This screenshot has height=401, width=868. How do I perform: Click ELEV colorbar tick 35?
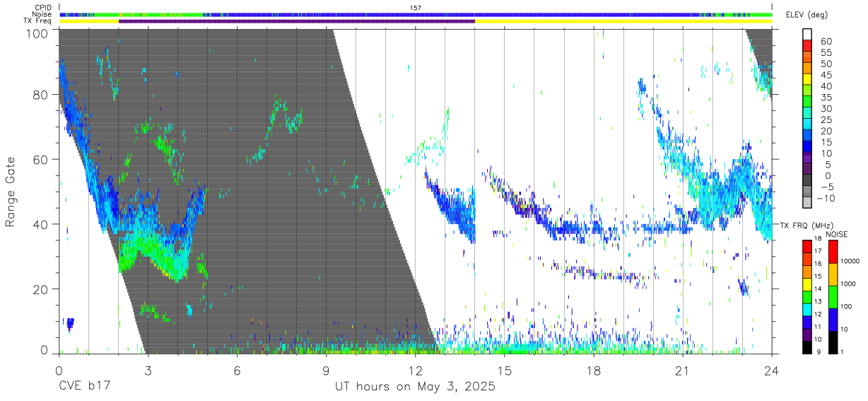coord(825,98)
